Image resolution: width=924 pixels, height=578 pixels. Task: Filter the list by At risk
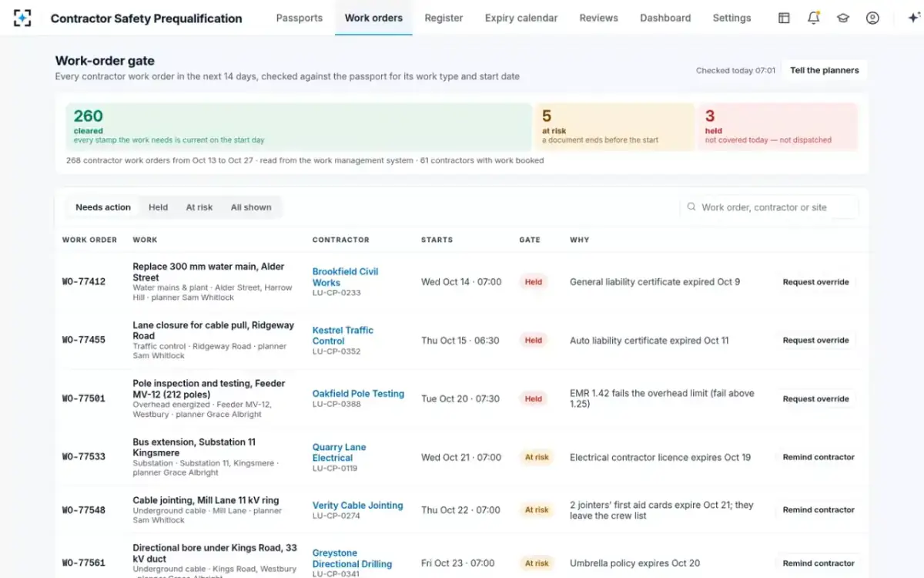(x=199, y=207)
